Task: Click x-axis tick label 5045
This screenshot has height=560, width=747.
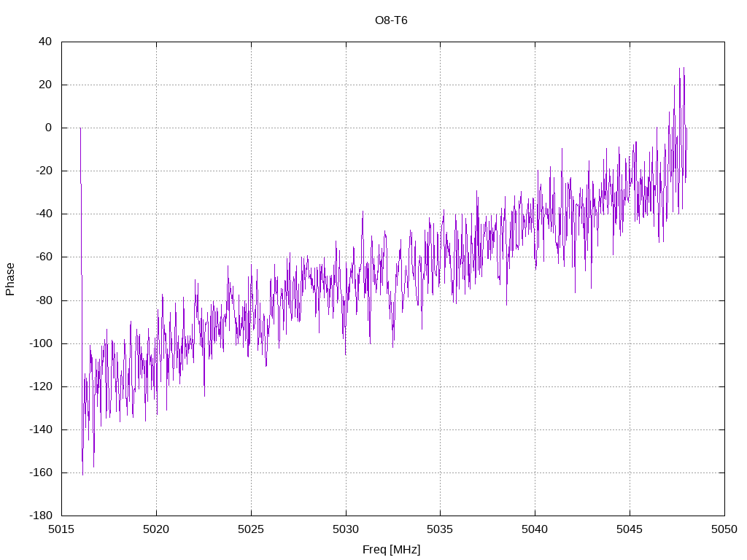Action: 630,529
